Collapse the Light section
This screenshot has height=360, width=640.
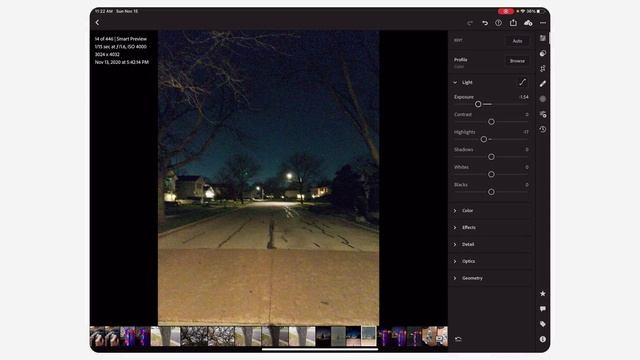point(455,82)
